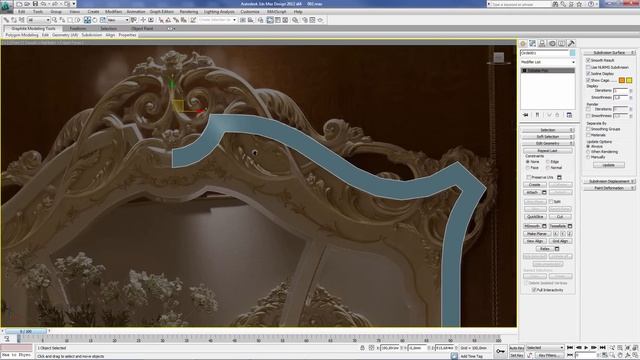Click the Previous Frame button
Viewport: 640px width, 360px height.
coord(578,347)
